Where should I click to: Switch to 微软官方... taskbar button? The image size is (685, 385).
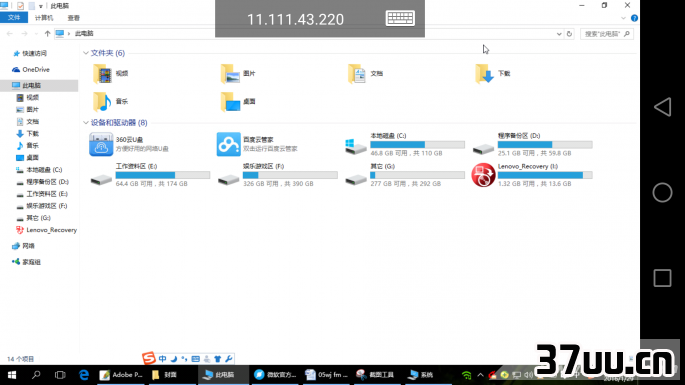tap(275, 375)
